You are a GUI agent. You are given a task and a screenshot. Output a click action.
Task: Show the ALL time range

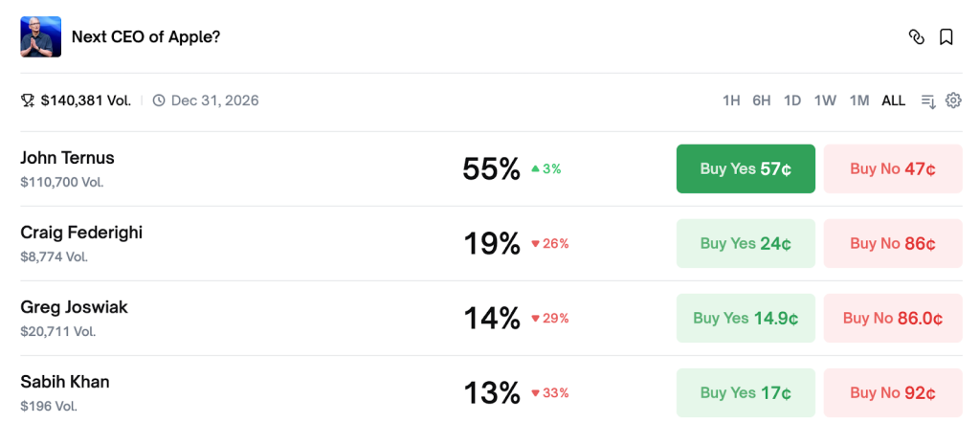coord(893,100)
